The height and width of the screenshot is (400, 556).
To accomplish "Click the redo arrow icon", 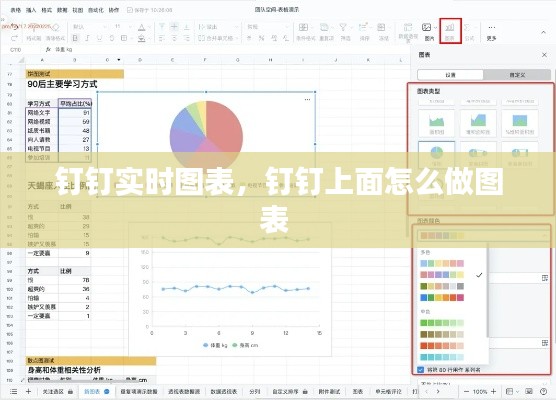I will [15, 38].
